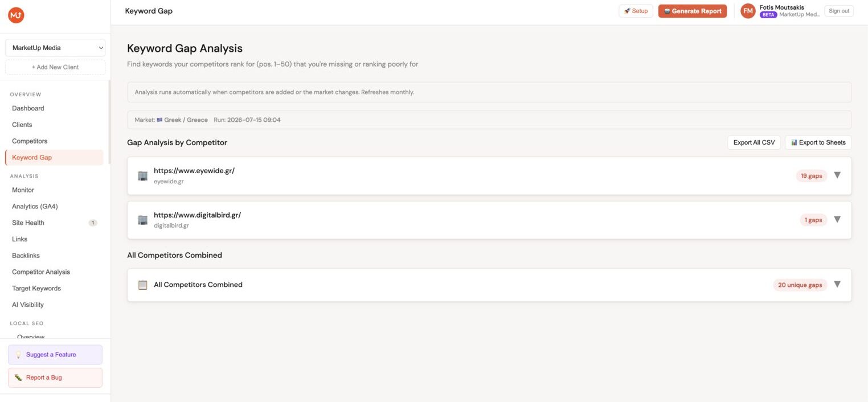This screenshot has width=868, height=402.
Task: Click the 19 gaps badge
Action: pyautogui.click(x=811, y=176)
